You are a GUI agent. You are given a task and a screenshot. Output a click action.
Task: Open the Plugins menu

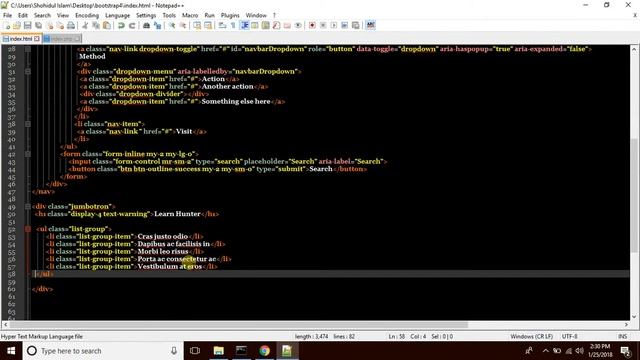[x=230, y=15]
